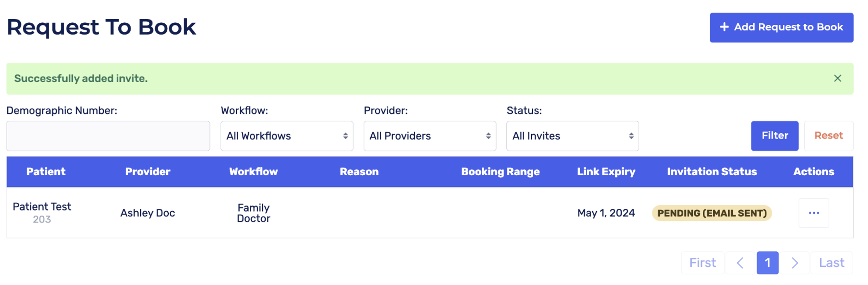Open the All Invites status dropdown
Screen dimensions: 868x285
coord(573,136)
